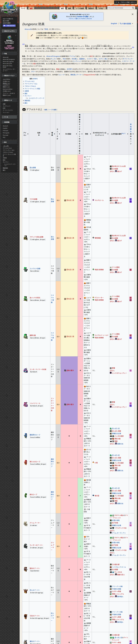Collapse the 他言語版 sidebar section

click(x=9, y=122)
